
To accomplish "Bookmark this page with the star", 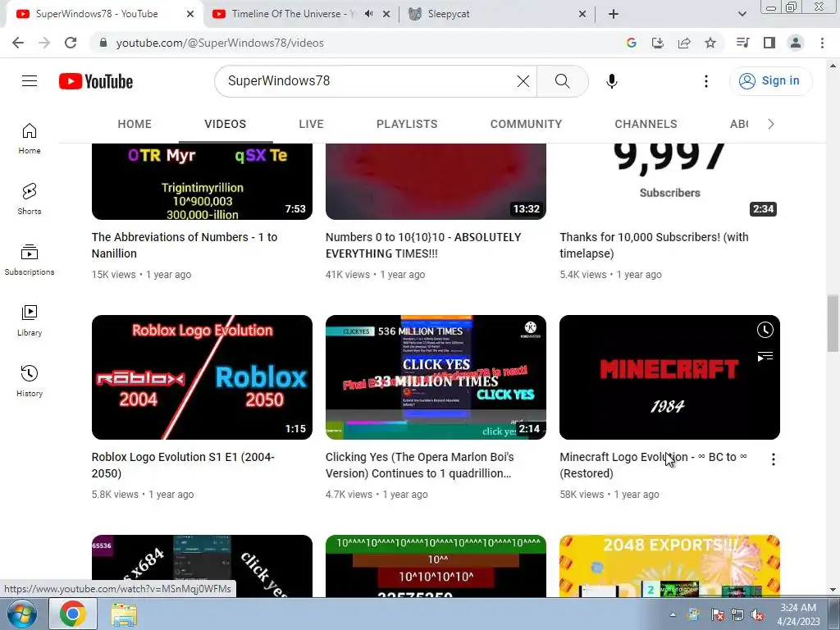I will coord(710,43).
